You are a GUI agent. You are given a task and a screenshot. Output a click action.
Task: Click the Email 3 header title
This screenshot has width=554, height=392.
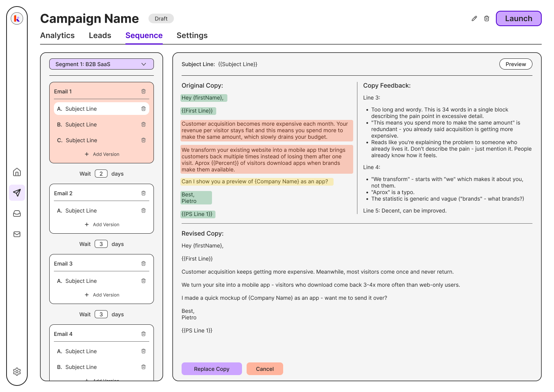point(63,264)
